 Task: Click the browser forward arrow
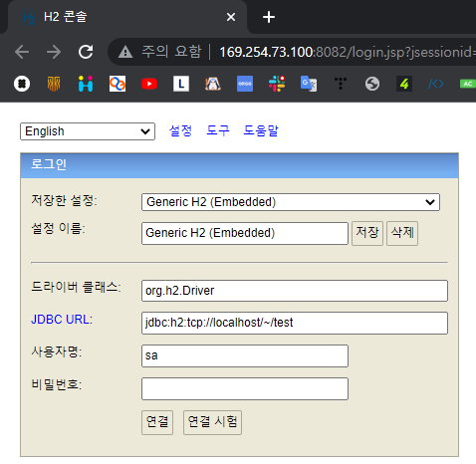54,52
